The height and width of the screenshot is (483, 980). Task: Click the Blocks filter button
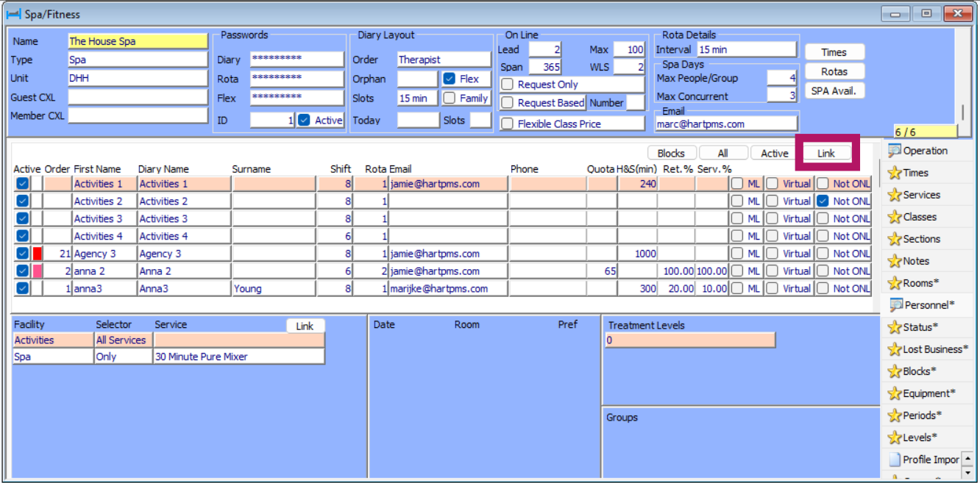point(671,153)
